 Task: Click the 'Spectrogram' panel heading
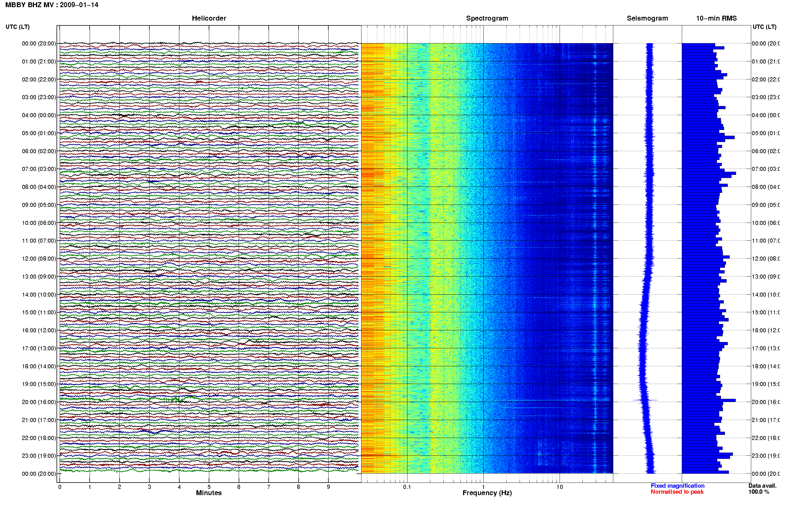[x=487, y=18]
